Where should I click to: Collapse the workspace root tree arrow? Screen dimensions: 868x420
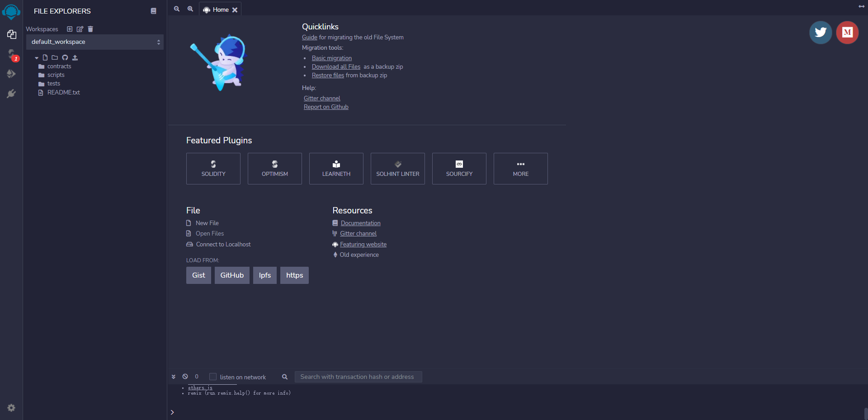tap(37, 58)
